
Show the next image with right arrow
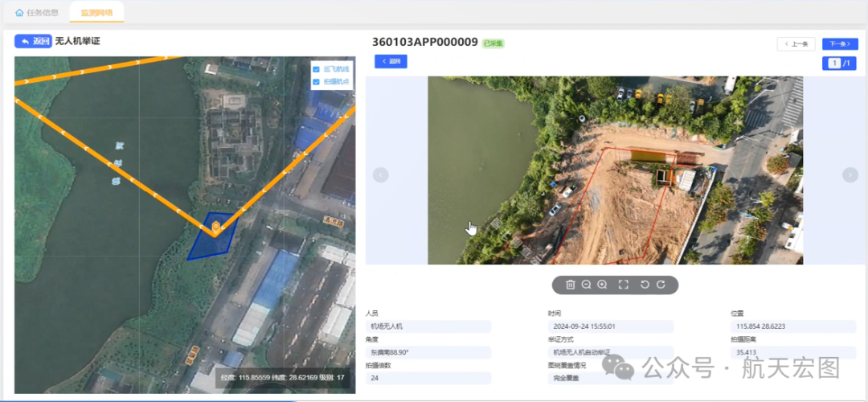[850, 174]
